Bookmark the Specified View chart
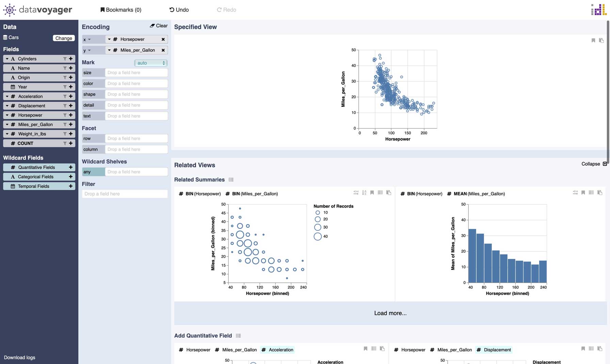Image resolution: width=610 pixels, height=364 pixels. click(593, 40)
